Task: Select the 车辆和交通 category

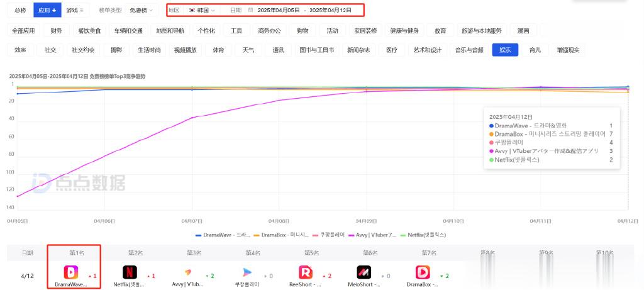Action: pyautogui.click(x=128, y=31)
